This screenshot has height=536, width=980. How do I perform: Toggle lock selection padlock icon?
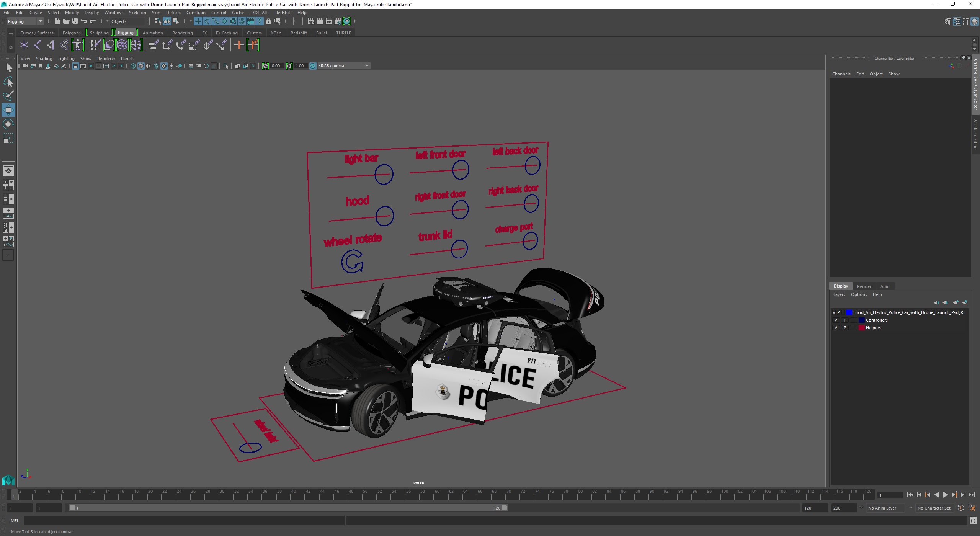point(268,21)
